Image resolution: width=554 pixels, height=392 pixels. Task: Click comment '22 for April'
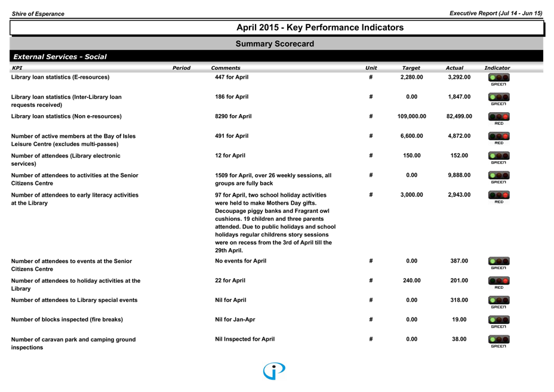pos(230,280)
